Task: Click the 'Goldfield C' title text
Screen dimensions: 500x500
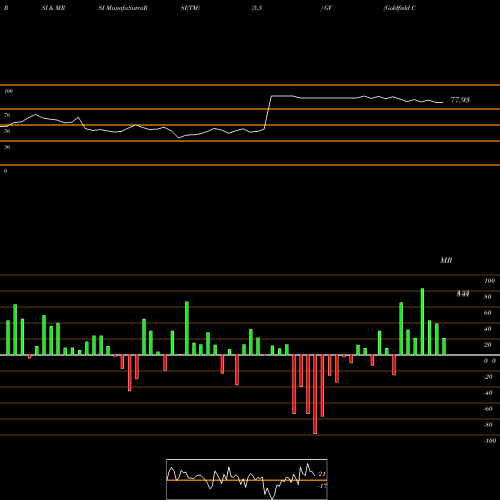Action: (400, 8)
